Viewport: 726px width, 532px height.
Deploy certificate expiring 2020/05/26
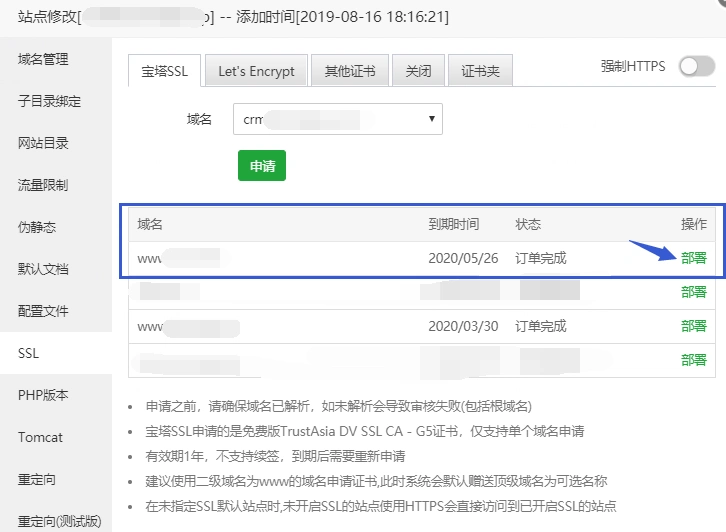pos(693,258)
